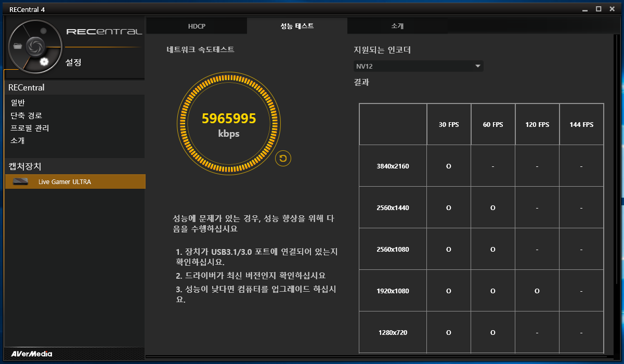Click the USB3.1/3.0 port check instruction

[257, 257]
